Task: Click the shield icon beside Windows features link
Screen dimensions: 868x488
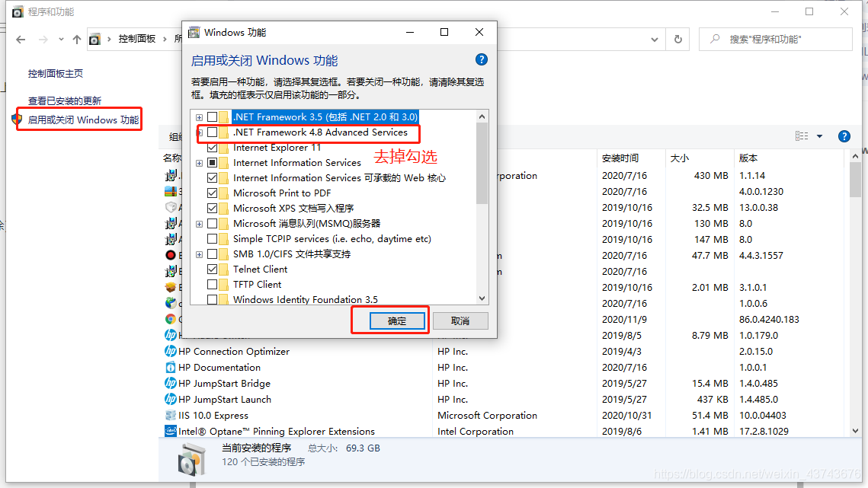Action: tap(18, 120)
